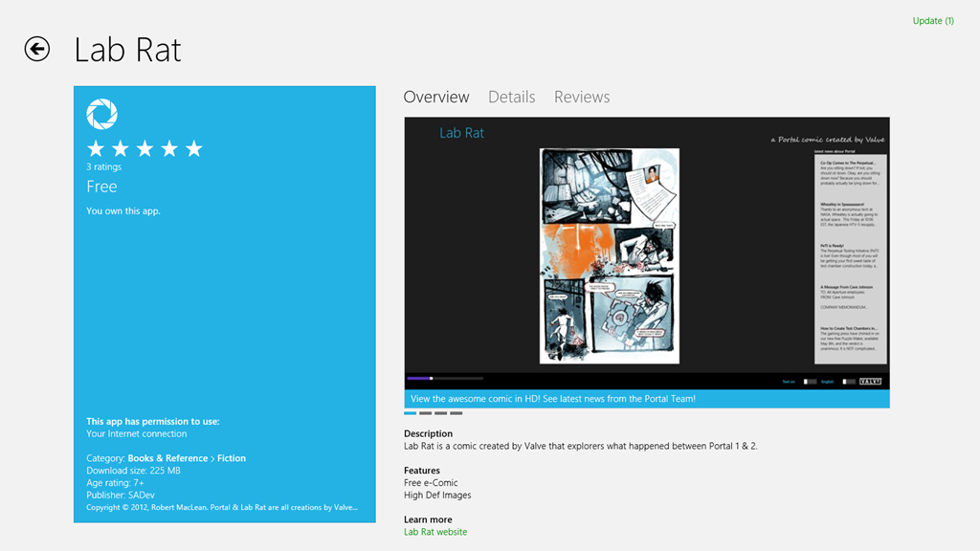Click 'Download size: 225 MB' text
Screen dimensions: 980x551
coord(133,471)
